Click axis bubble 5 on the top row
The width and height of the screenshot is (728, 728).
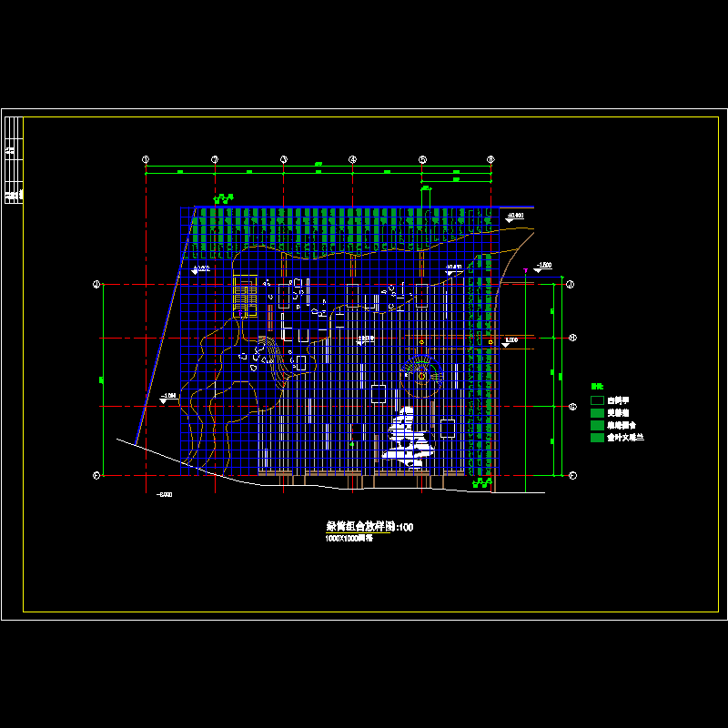click(422, 159)
